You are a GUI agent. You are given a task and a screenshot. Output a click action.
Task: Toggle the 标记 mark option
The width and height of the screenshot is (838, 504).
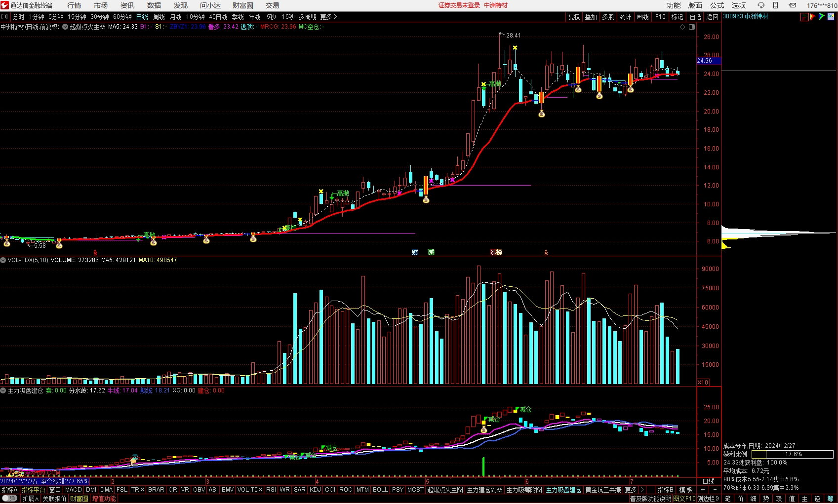pos(677,17)
